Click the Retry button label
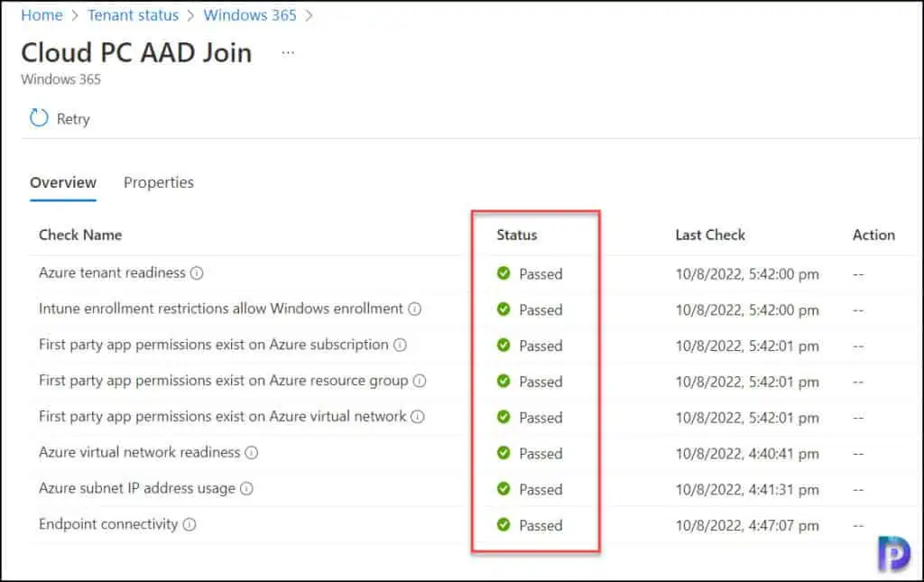 pos(73,119)
